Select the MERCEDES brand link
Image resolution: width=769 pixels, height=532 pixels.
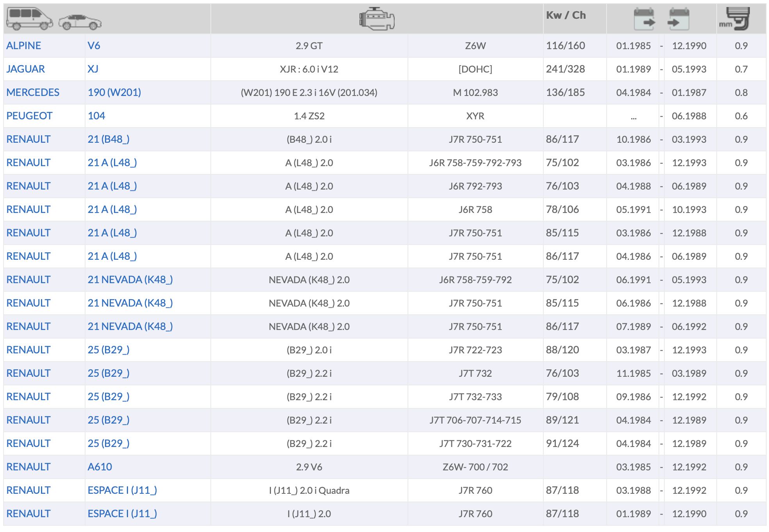[x=33, y=92]
